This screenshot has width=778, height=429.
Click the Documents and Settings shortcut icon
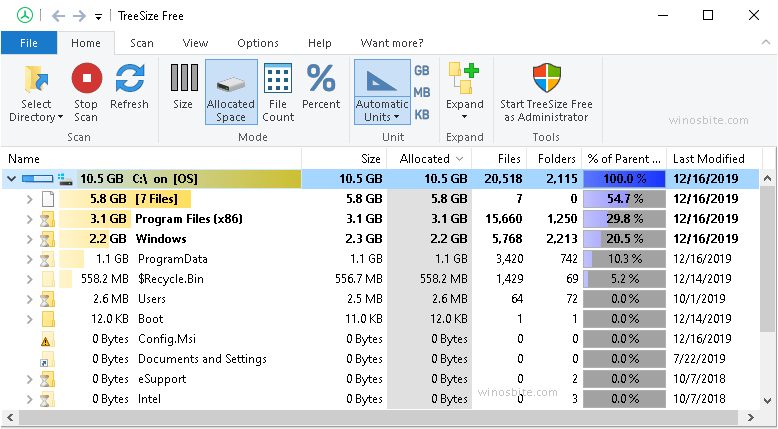48,359
